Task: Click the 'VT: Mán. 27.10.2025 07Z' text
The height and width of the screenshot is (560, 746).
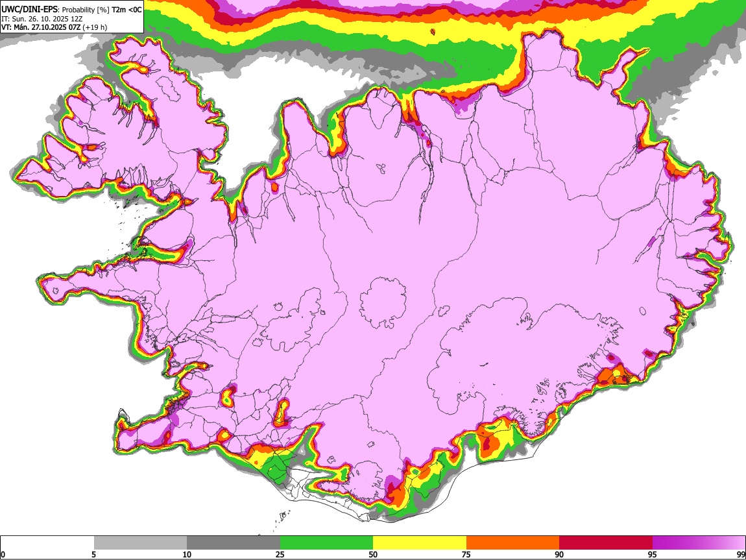Action: tap(41, 27)
